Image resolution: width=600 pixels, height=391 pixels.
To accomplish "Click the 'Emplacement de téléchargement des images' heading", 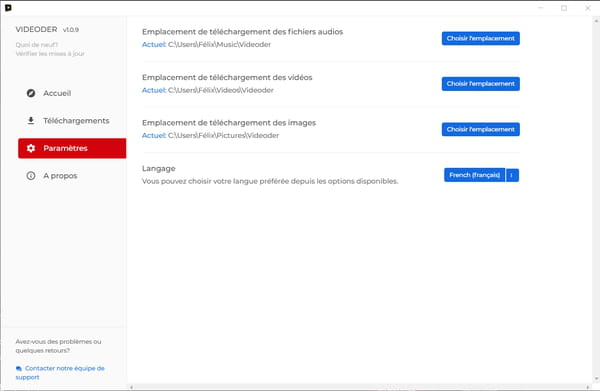I will tap(229, 123).
